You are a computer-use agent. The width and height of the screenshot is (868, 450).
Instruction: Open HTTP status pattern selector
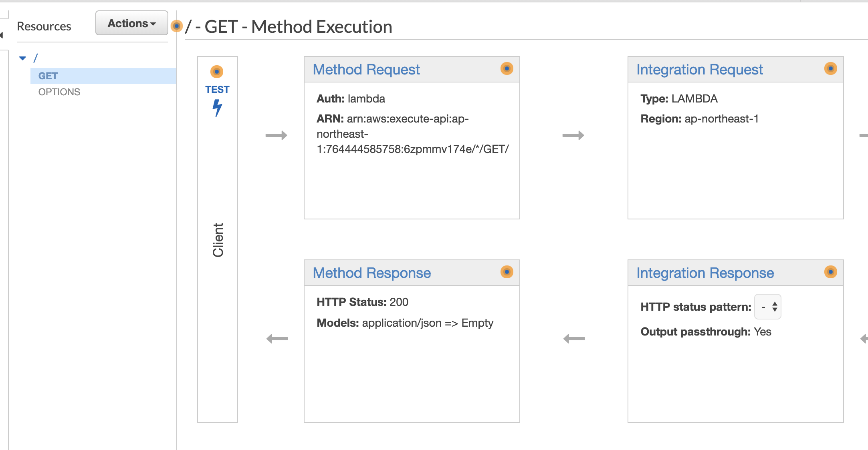point(767,307)
